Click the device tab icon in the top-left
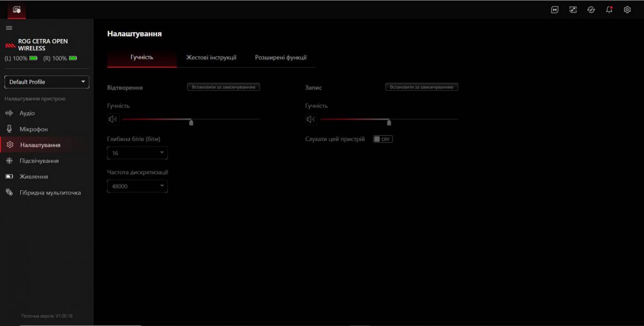 (17, 10)
